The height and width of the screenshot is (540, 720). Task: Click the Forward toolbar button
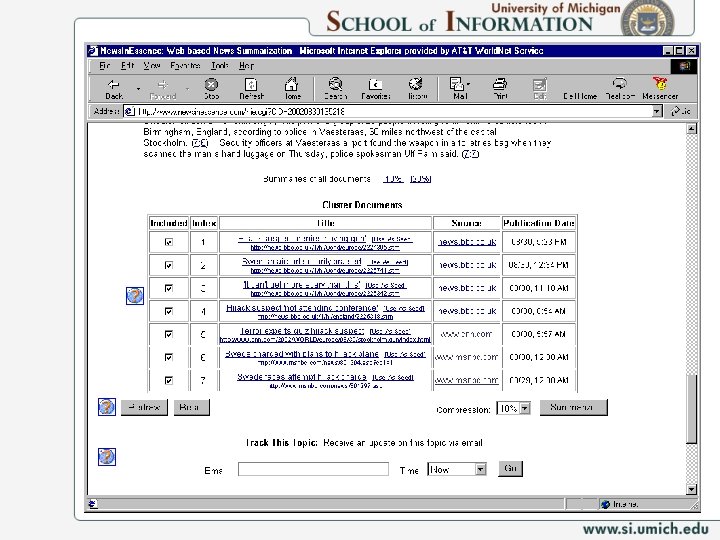tap(163, 89)
